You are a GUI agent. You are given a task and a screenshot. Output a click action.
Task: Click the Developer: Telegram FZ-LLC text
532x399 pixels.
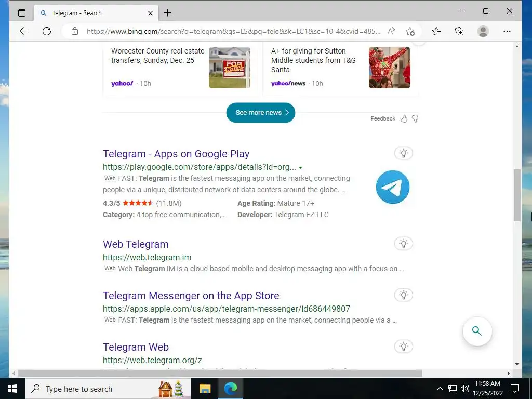283,215
